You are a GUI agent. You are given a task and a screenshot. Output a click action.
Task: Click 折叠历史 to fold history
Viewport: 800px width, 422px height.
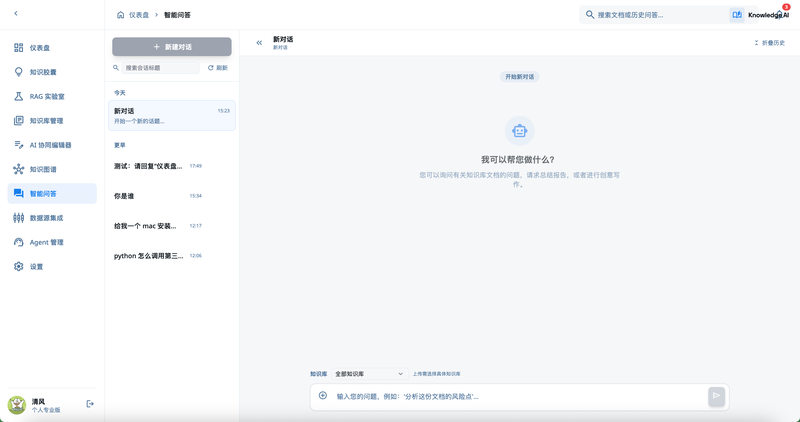tap(769, 43)
